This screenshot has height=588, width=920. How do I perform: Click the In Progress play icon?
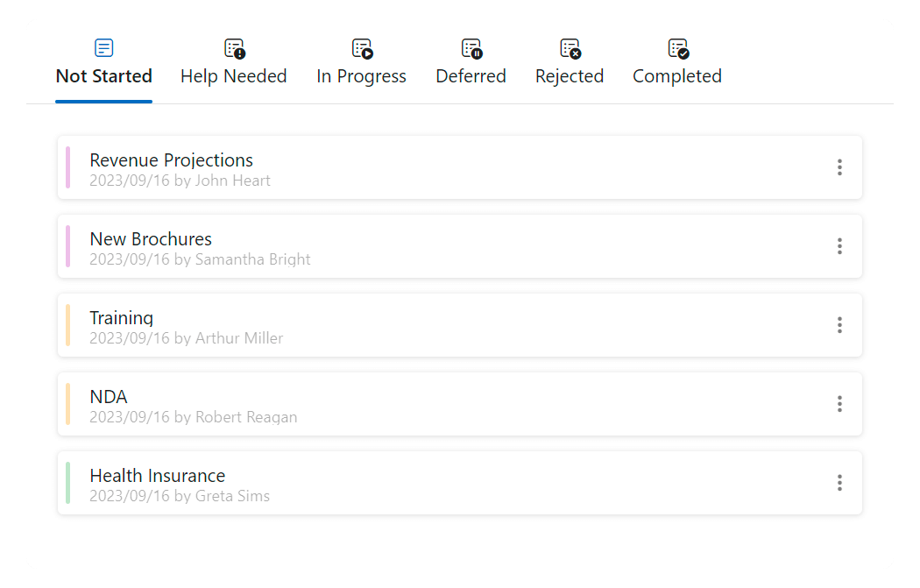click(x=362, y=48)
